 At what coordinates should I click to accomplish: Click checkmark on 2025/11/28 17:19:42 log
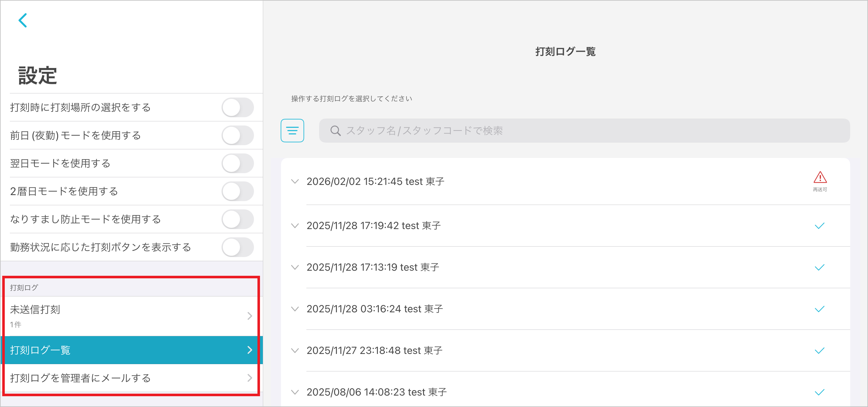tap(819, 226)
